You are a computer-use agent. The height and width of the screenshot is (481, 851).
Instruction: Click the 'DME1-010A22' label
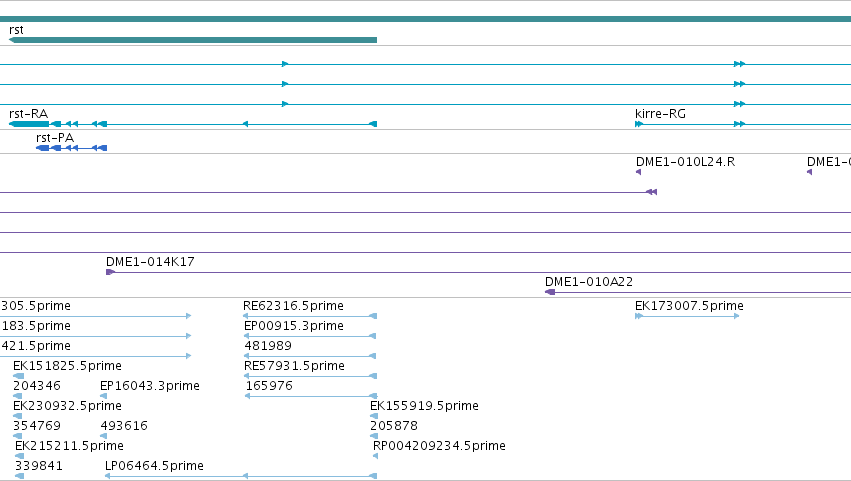coord(589,282)
